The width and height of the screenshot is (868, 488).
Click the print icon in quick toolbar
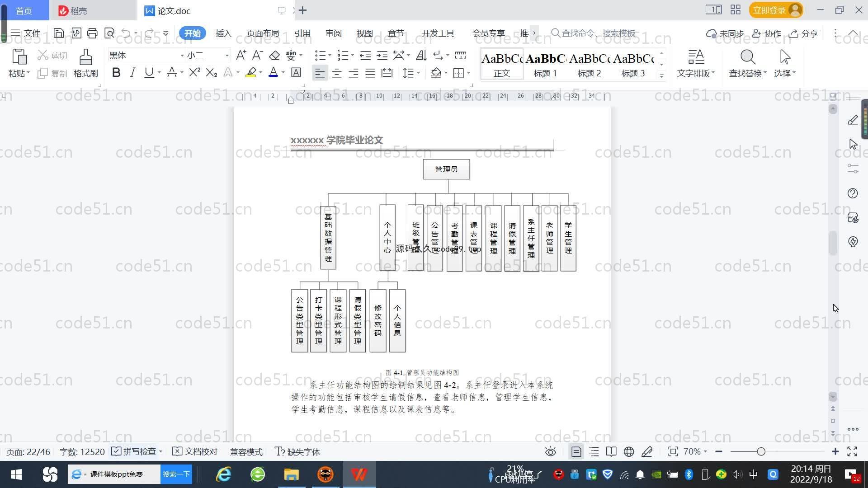coord(92,33)
